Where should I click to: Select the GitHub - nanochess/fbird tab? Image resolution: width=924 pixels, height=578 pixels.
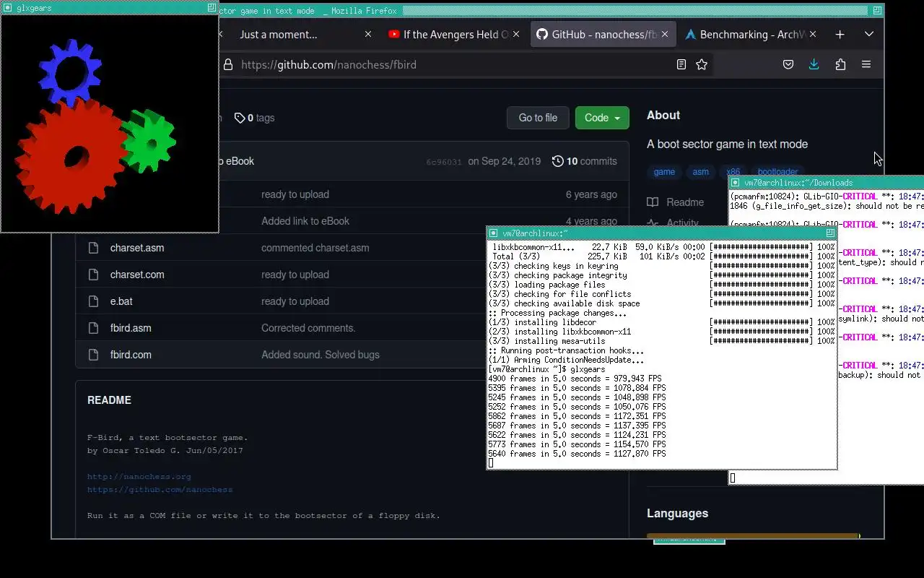[602, 34]
